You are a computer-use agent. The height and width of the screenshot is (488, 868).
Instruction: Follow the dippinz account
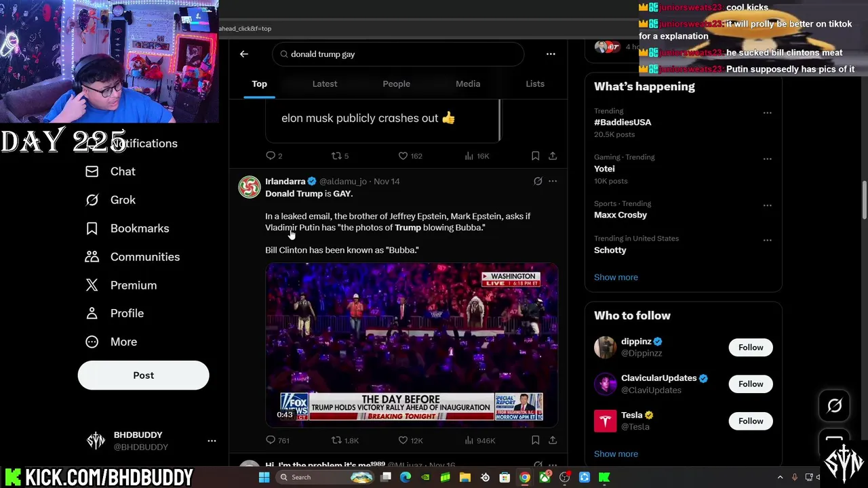tap(751, 348)
